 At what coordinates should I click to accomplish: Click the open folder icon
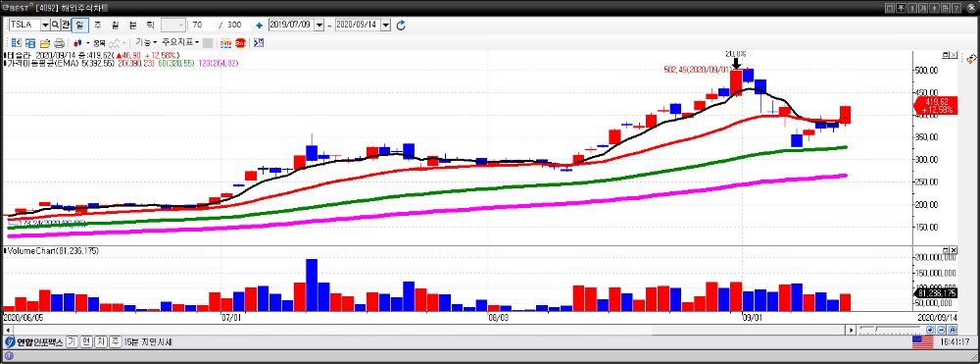click(45, 43)
